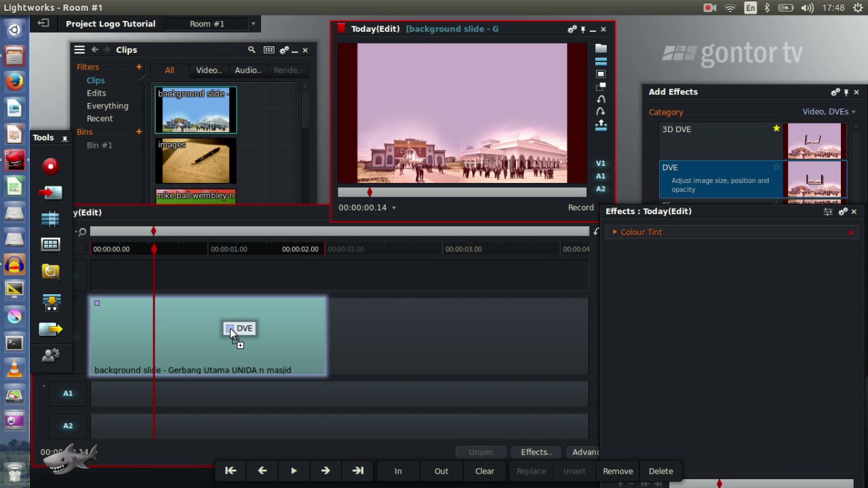Expand the audio tracks arrow above A1

44,386
